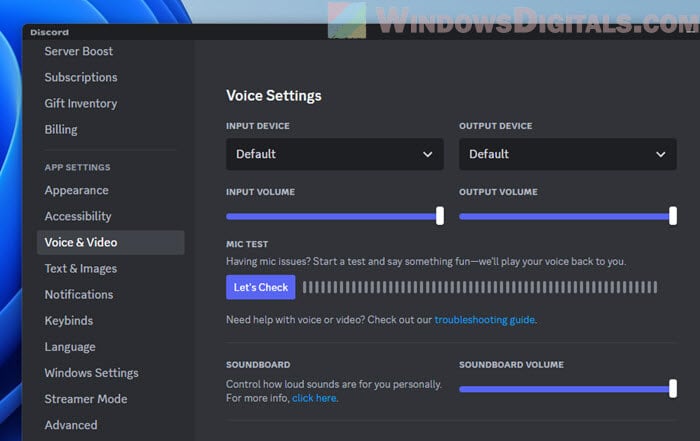700x441 pixels.
Task: Click the 'MIC TEST' label
Action: pyautogui.click(x=247, y=244)
